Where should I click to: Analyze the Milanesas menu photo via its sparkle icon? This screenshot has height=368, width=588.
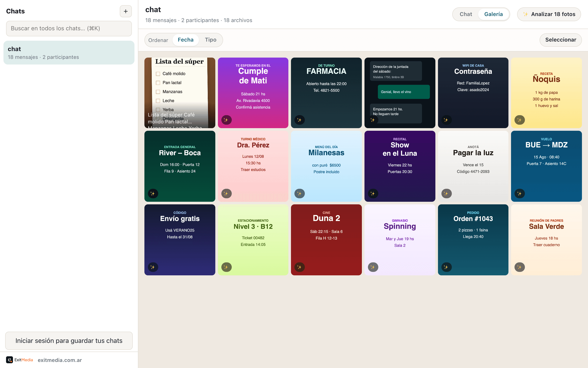pos(299,194)
